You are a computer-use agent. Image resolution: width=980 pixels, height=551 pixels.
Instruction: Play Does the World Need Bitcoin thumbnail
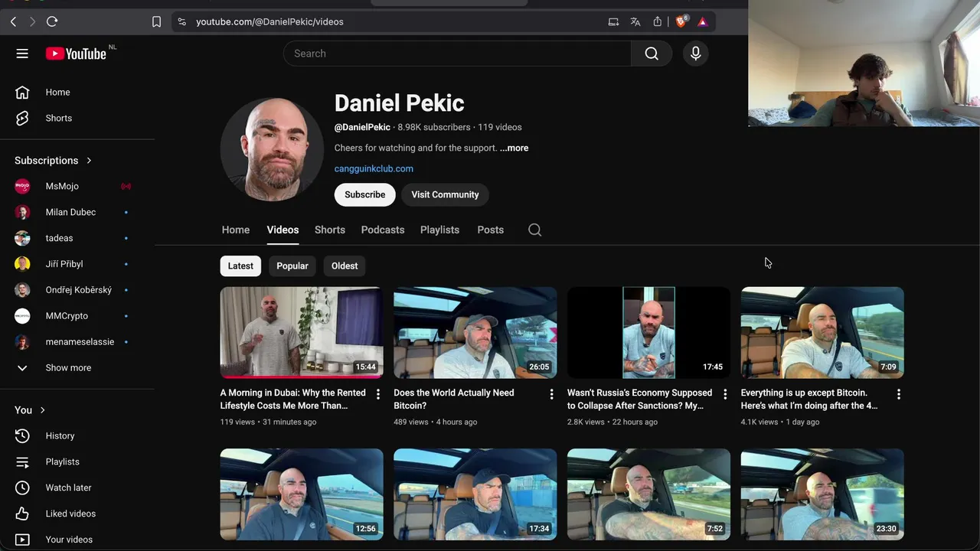(475, 333)
